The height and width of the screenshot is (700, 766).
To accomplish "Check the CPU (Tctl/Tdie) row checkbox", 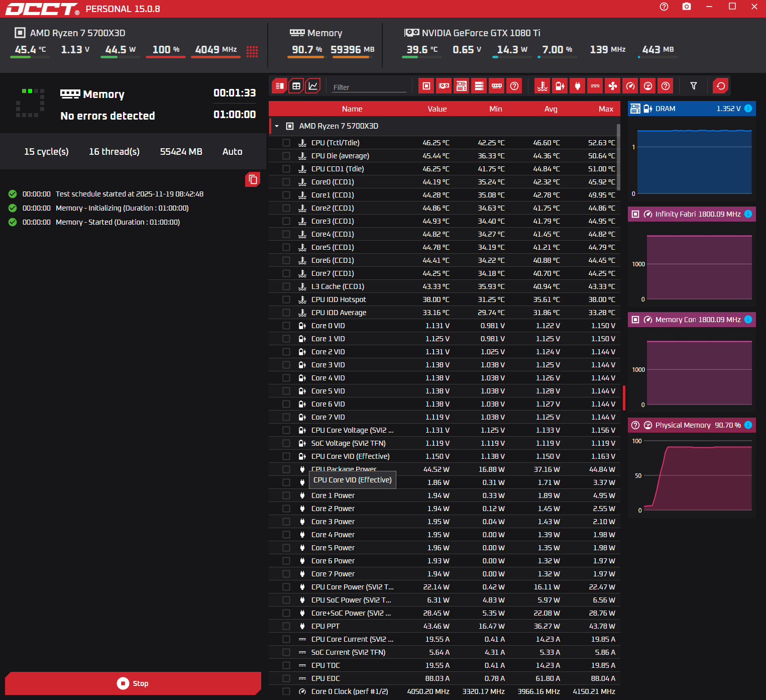I will [x=286, y=143].
